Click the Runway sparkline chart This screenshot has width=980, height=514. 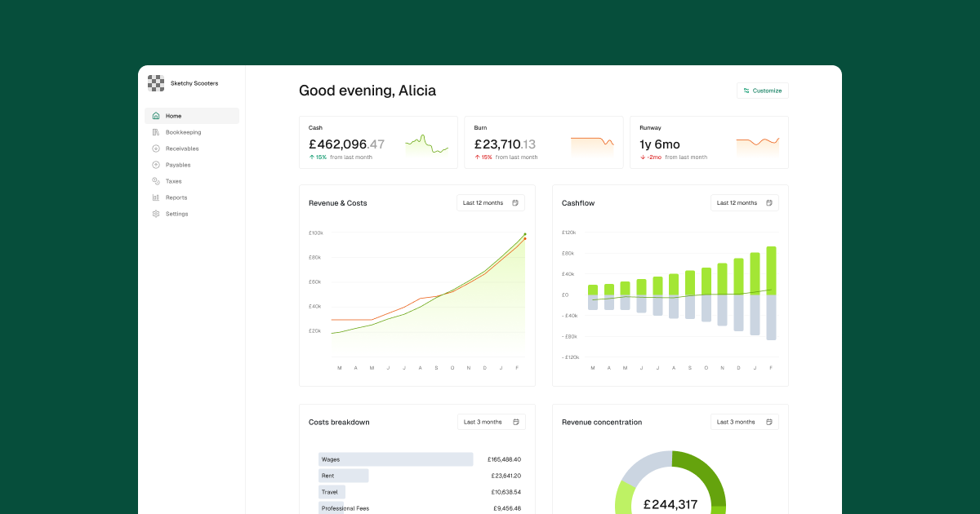point(757,145)
